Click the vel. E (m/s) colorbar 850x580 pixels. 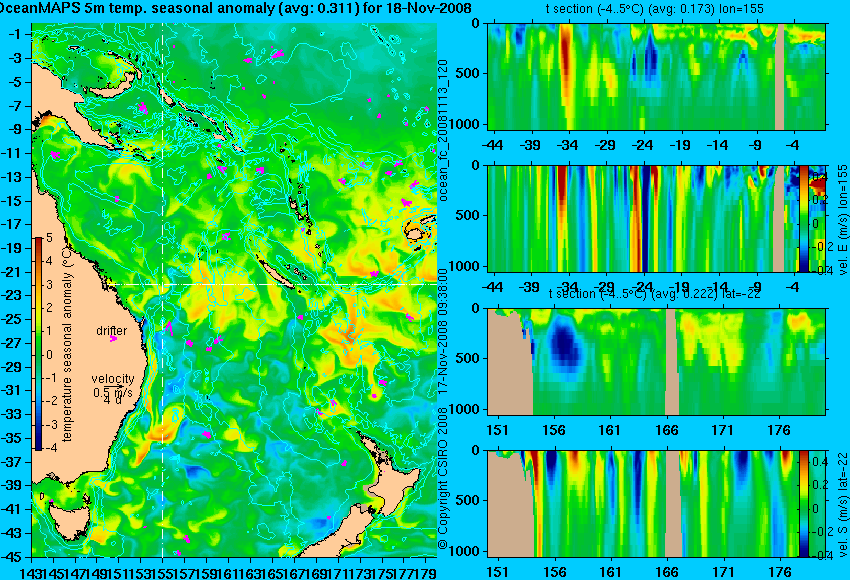[804, 219]
